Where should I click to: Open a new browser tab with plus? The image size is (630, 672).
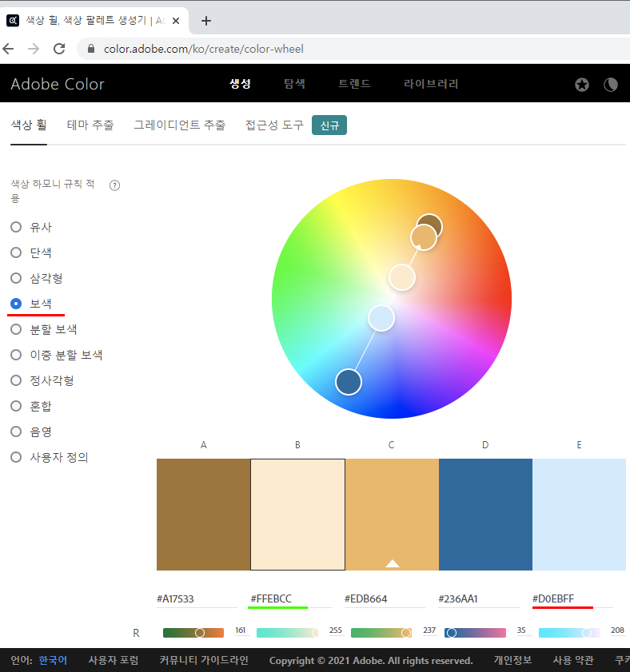coord(206,21)
